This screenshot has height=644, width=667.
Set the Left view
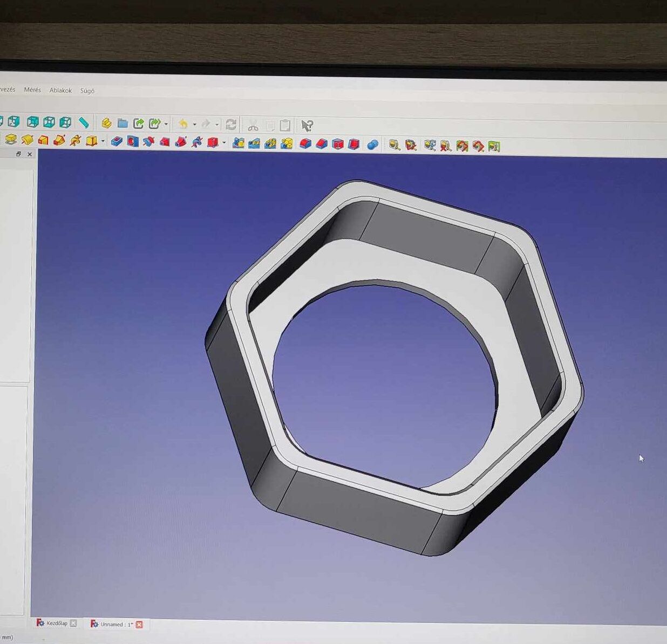click(65, 122)
